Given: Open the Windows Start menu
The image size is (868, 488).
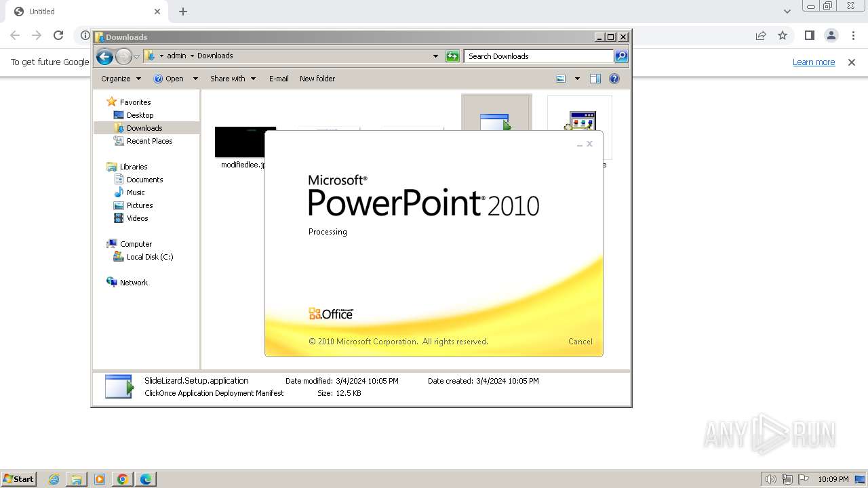Looking at the screenshot, I should pos(19,479).
